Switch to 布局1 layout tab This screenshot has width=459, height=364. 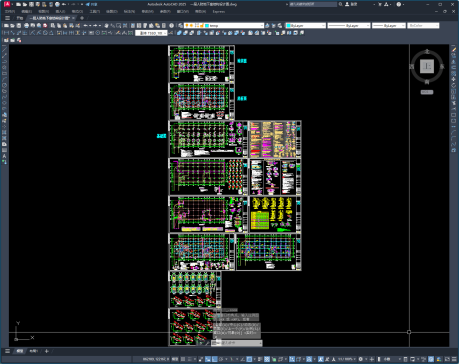(x=34, y=351)
